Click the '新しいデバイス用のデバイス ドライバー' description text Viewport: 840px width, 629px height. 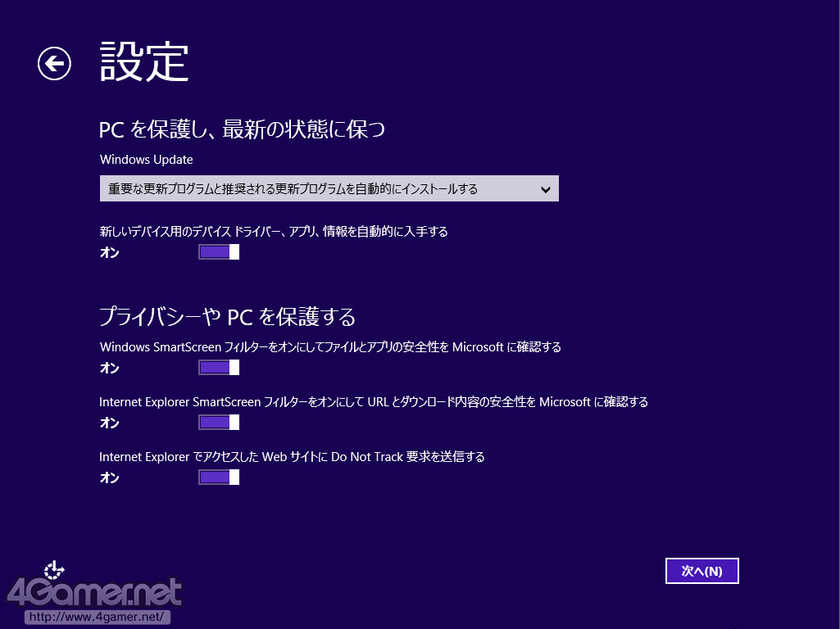[x=273, y=231]
